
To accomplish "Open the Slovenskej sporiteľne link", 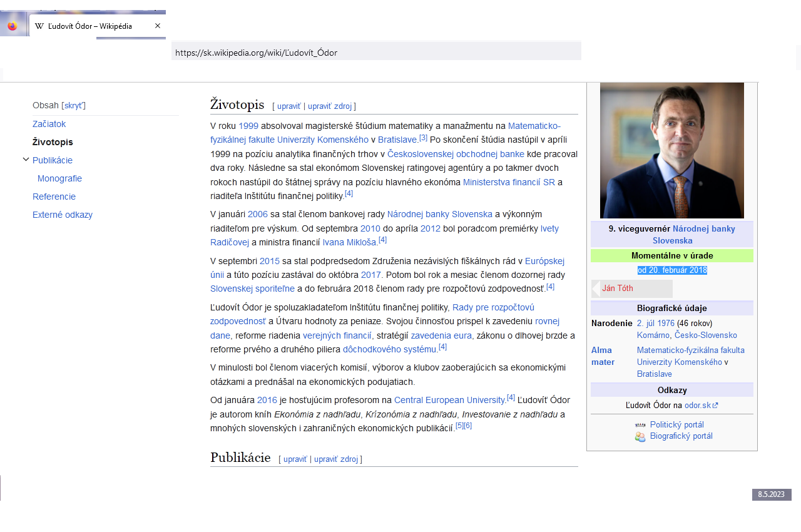I will (252, 290).
